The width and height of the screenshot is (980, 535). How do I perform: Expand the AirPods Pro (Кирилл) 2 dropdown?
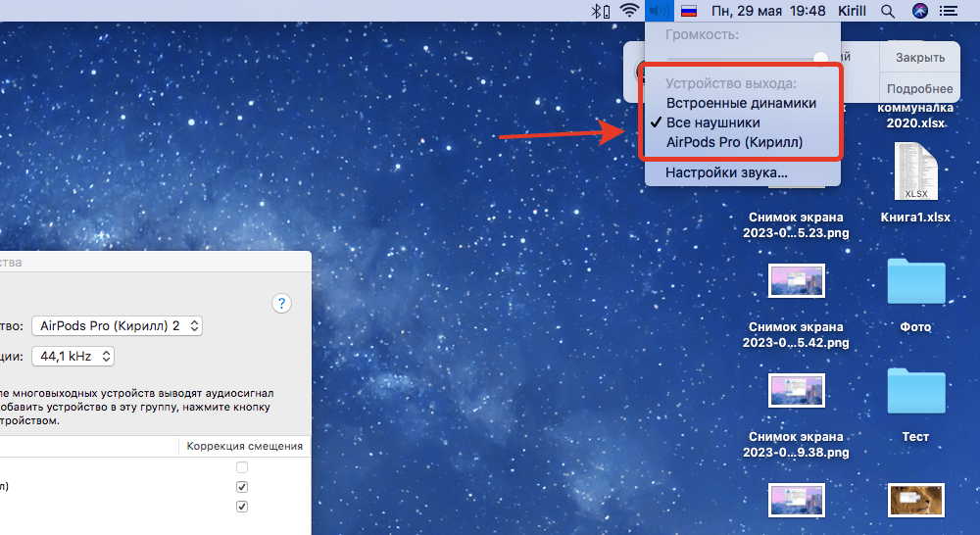tap(117, 325)
